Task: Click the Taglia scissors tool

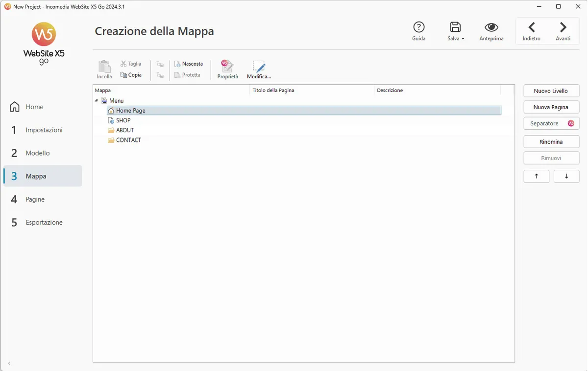Action: pos(131,64)
